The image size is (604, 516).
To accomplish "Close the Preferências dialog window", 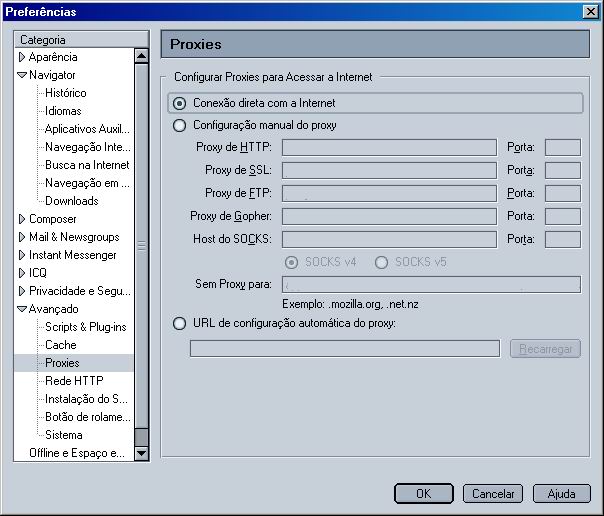I will click(x=591, y=12).
